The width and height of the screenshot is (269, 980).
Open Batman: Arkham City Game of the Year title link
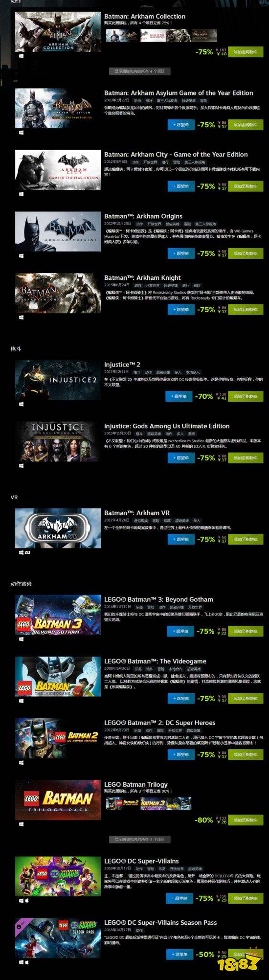click(x=176, y=155)
